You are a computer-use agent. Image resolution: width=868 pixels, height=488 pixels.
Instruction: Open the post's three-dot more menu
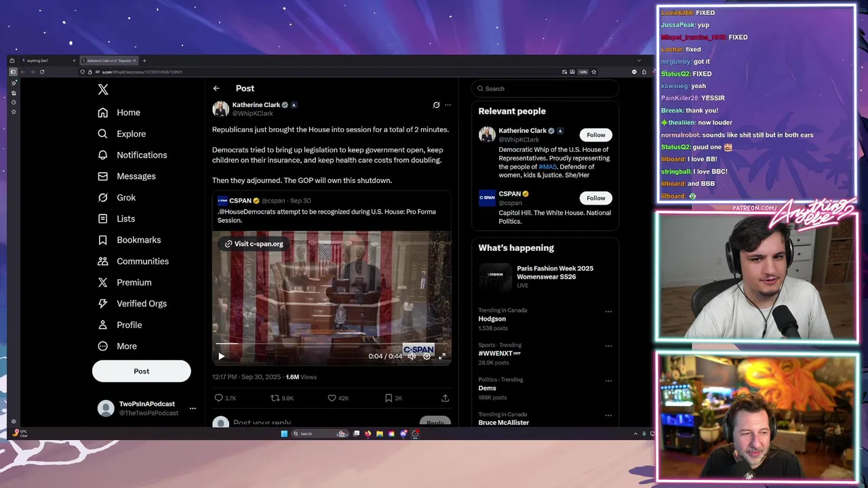448,105
